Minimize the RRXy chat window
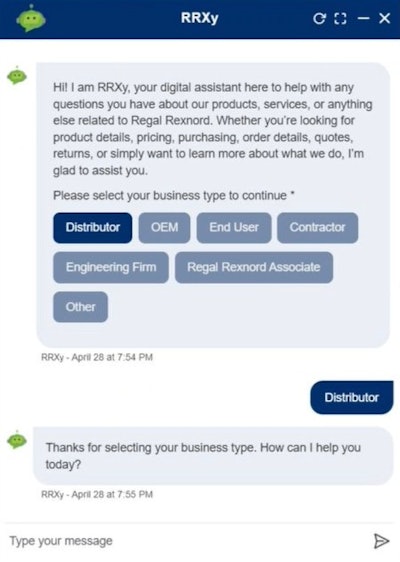 tap(363, 18)
